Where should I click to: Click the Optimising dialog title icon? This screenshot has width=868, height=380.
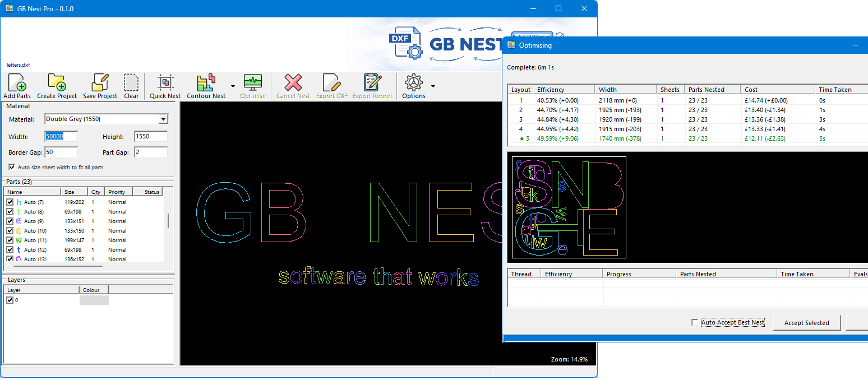511,45
